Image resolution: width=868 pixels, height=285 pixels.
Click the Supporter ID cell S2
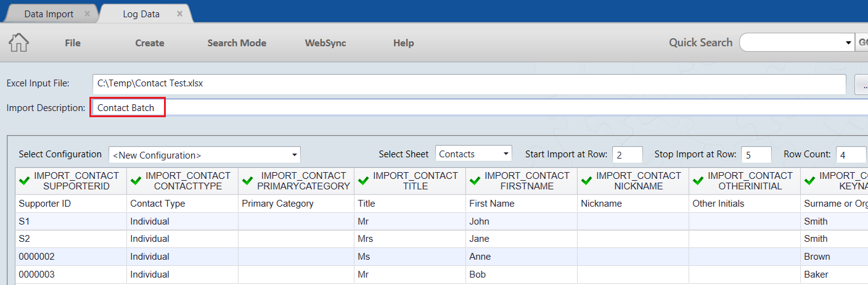pos(71,239)
